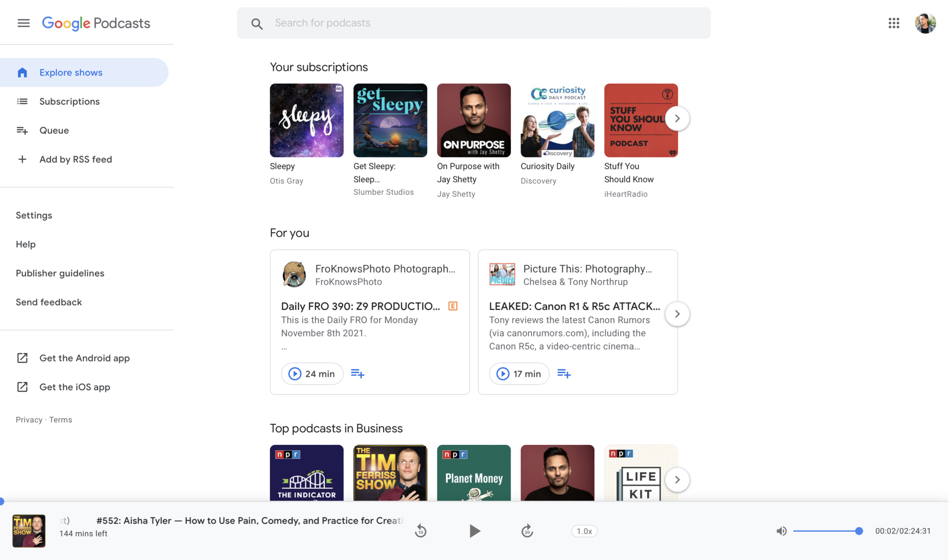
Task: Open Curiosity Daily podcast thumbnail
Action: [557, 120]
